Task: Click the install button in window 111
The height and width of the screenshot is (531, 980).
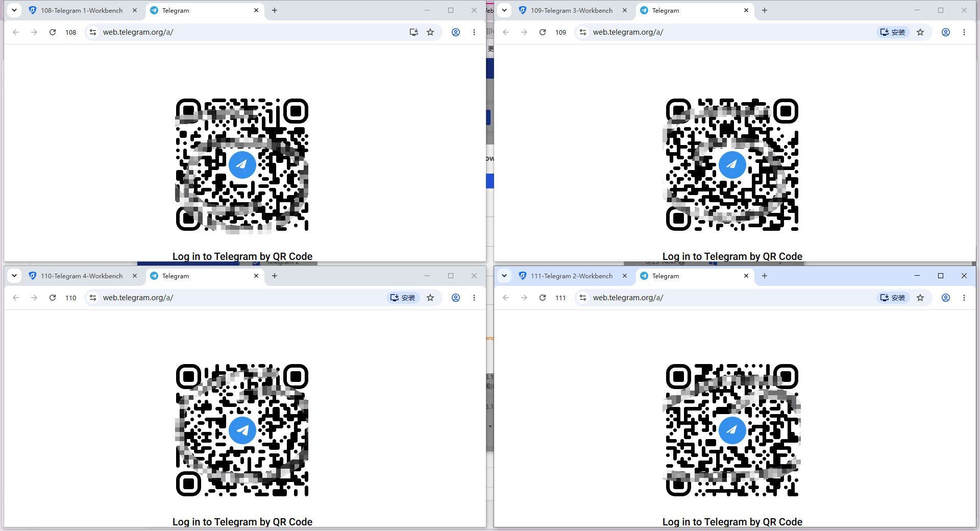Action: click(893, 298)
